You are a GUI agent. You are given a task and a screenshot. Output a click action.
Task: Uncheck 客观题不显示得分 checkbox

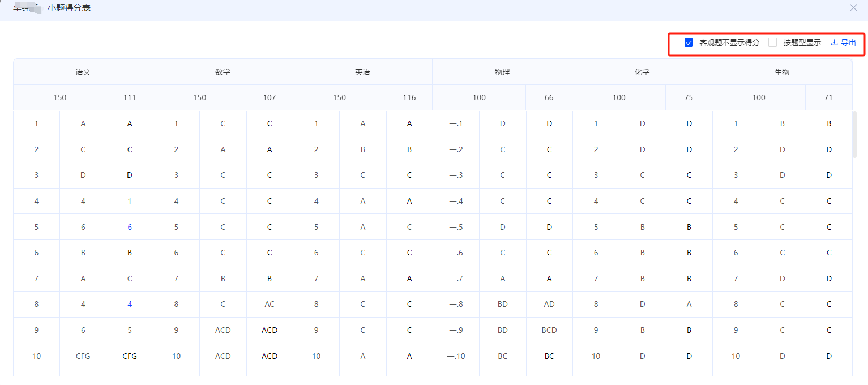pyautogui.click(x=689, y=42)
